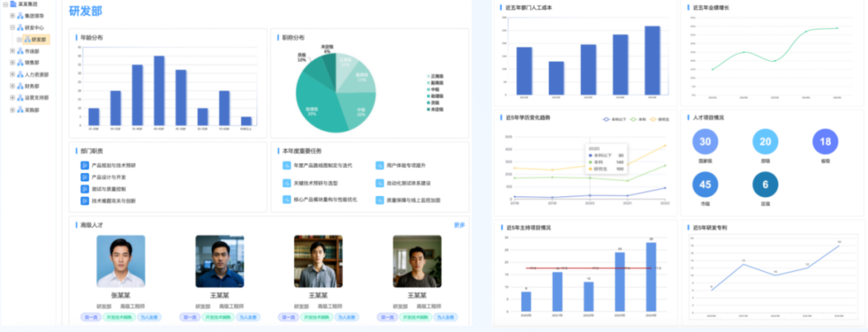Open the second talent photo with blue shirt
Image resolution: width=868 pixels, height=332 pixels.
[x=219, y=261]
